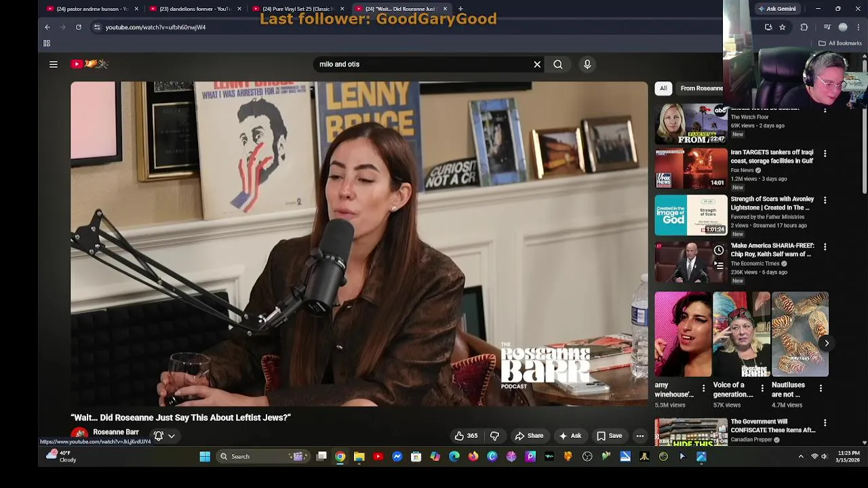Screen dimensions: 868x488
Task: Open the Chrome apps grid shortcut
Action: (x=47, y=43)
